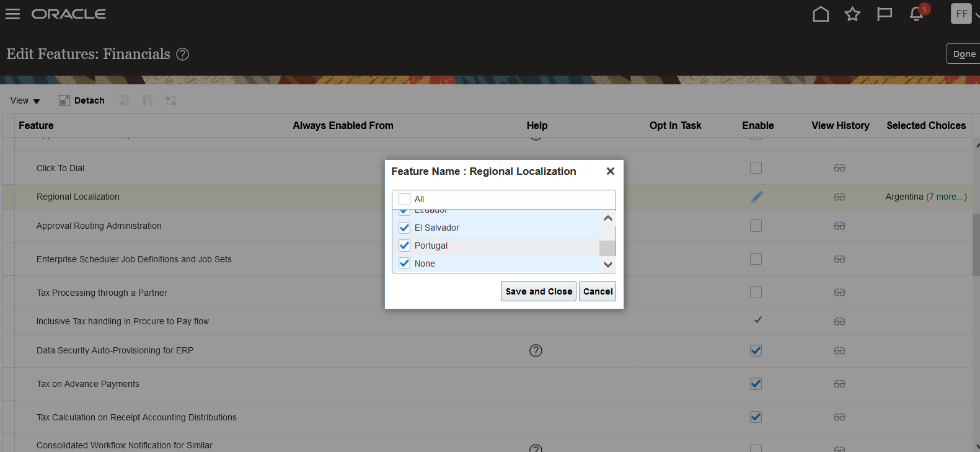
Task: Go to the Home page icon
Action: (821, 14)
